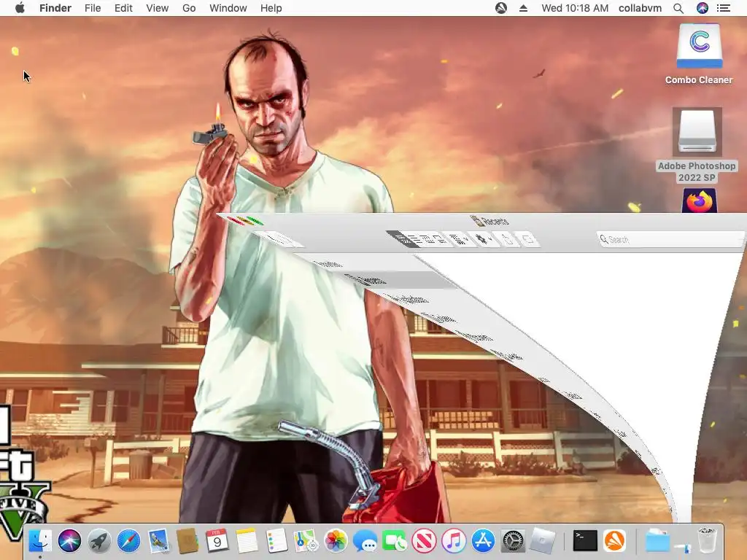Click the circular status icon left of eject

point(500,7)
